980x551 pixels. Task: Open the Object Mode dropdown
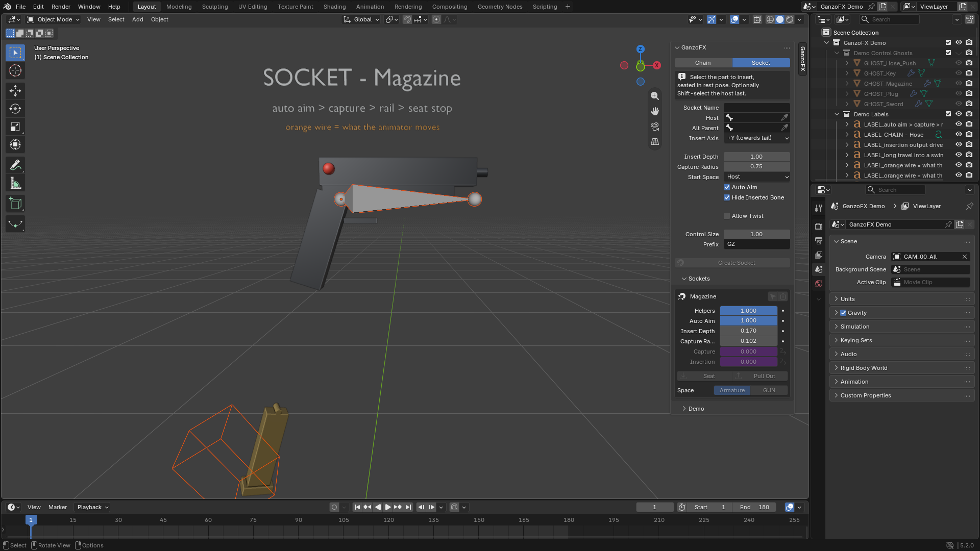coord(54,19)
